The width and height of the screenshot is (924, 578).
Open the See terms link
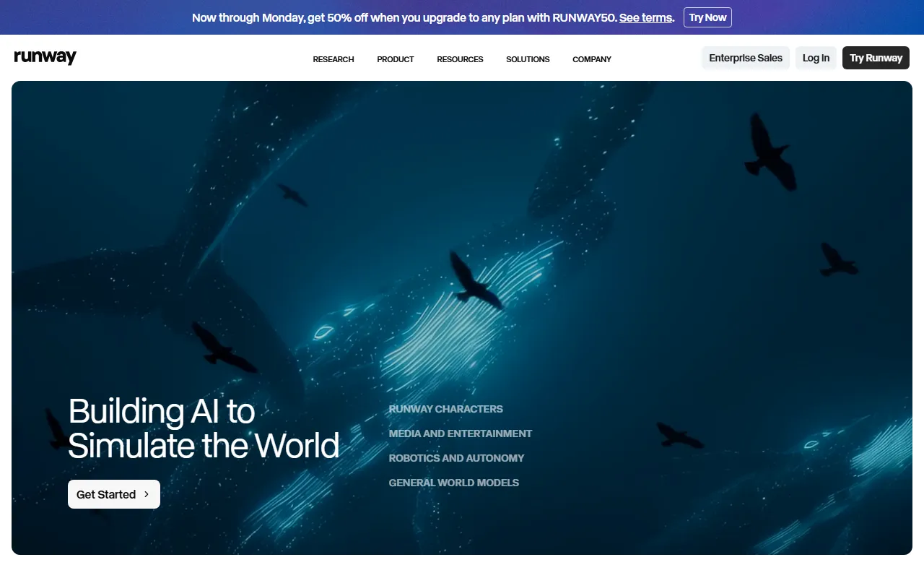click(645, 17)
